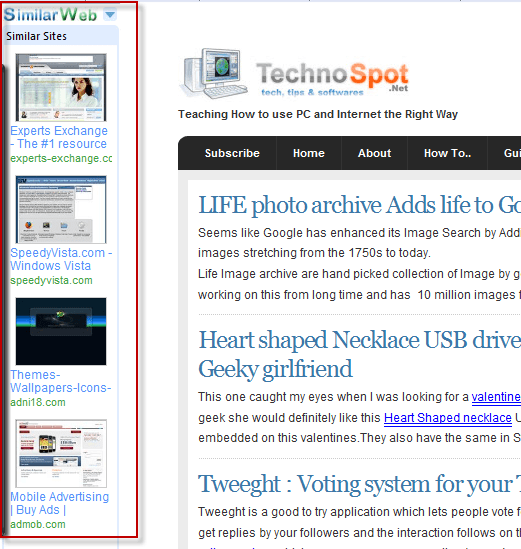Go to the Home menu item

click(309, 153)
